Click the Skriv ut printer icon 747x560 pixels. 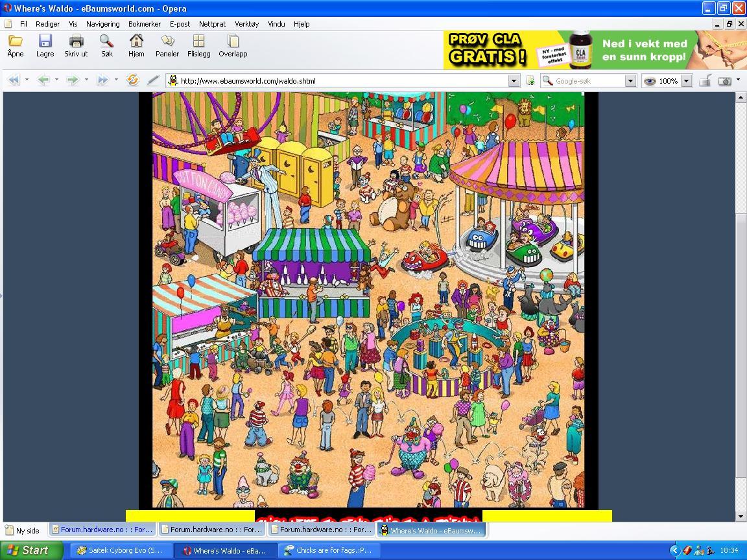coord(76,41)
